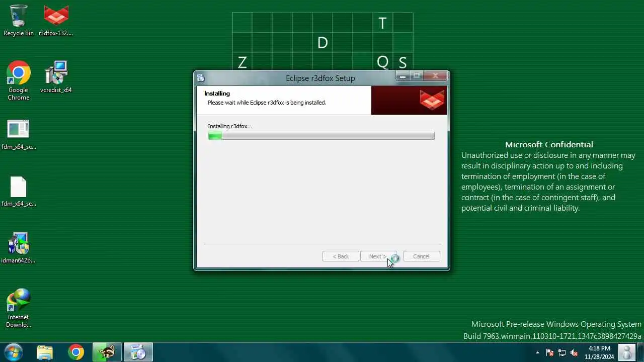Click the Show desktop strip at taskbar end
Viewport: 644px width, 362px height.
[x=640, y=352]
